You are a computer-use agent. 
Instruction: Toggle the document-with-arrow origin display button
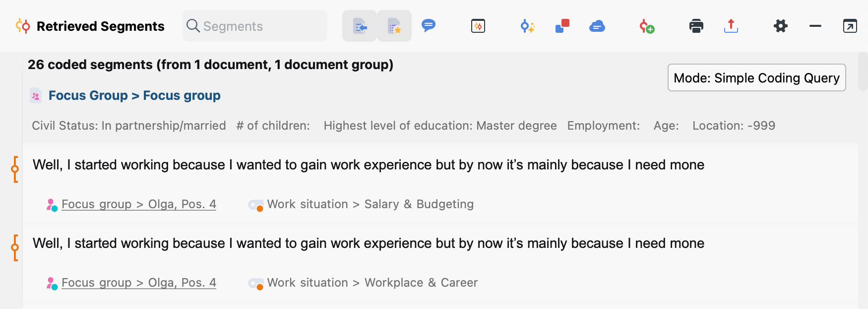360,26
